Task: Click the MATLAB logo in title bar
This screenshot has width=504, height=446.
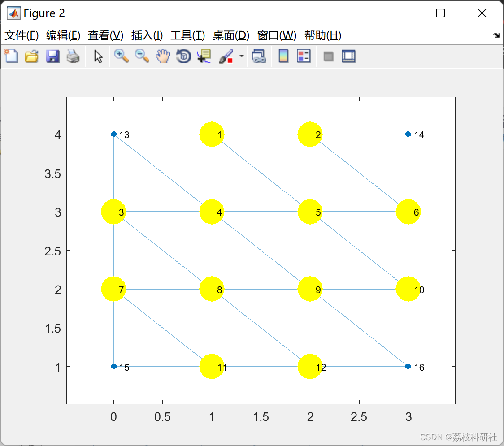Action: click(x=14, y=13)
